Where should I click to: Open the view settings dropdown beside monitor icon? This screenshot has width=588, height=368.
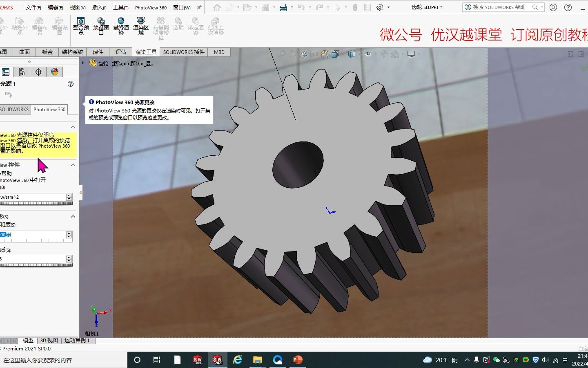pyautogui.click(x=419, y=54)
